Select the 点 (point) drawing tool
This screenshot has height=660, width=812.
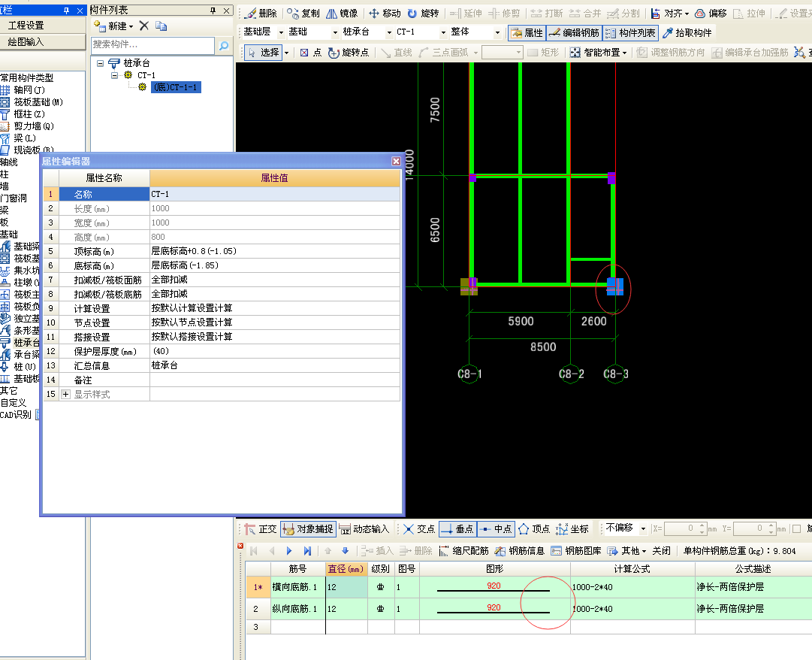click(x=311, y=53)
